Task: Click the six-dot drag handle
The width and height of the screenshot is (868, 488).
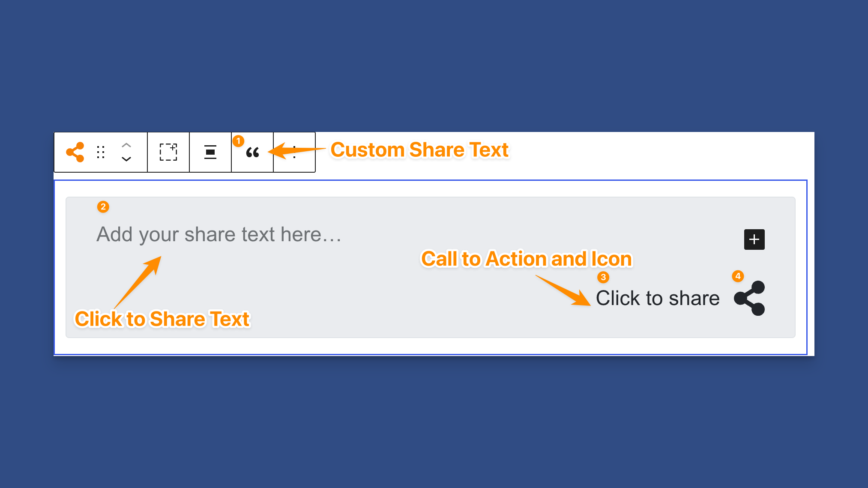Action: tap(101, 152)
